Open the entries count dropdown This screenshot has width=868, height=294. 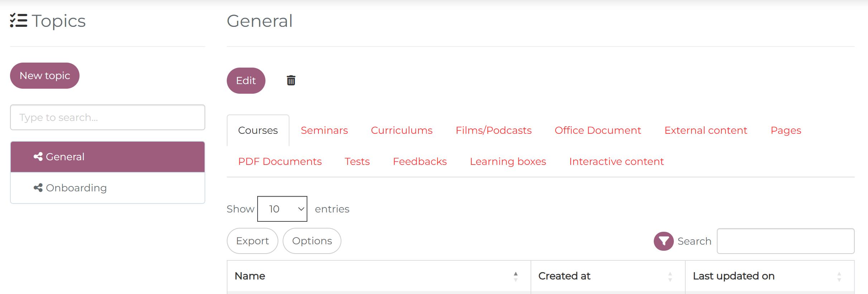(282, 209)
